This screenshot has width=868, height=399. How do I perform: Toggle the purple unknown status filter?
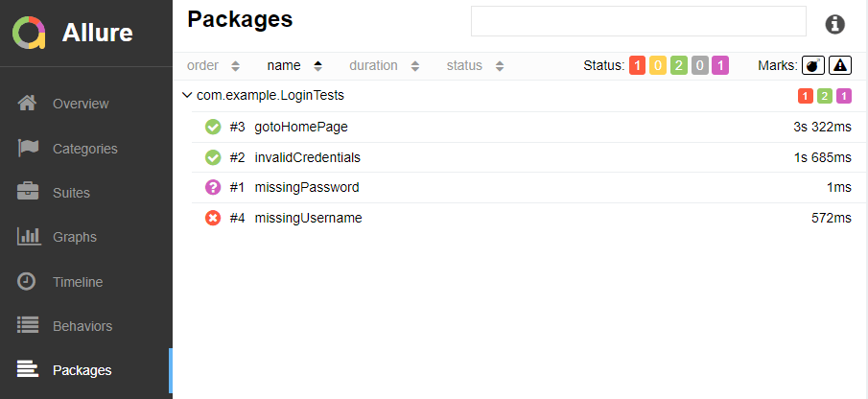tap(720, 65)
